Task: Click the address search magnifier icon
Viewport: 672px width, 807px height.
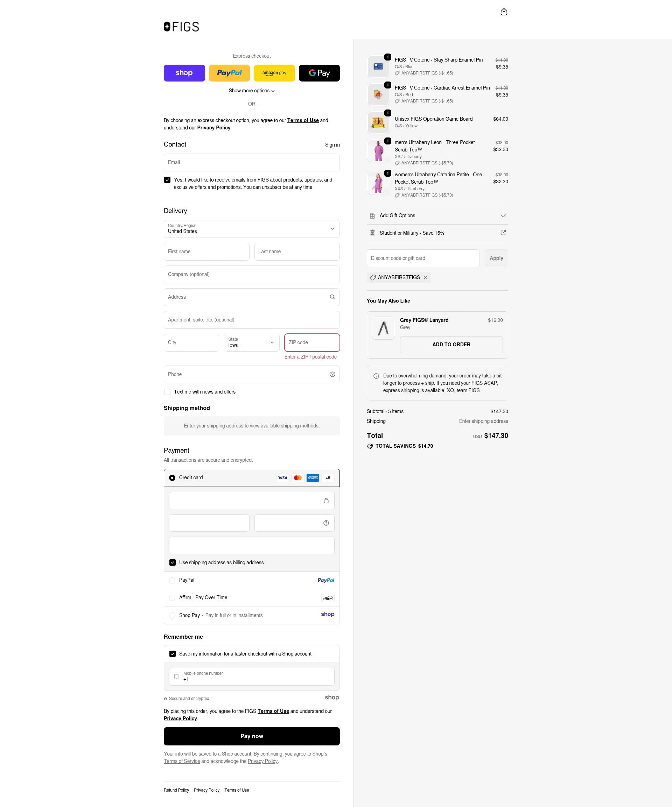Action: (x=332, y=297)
